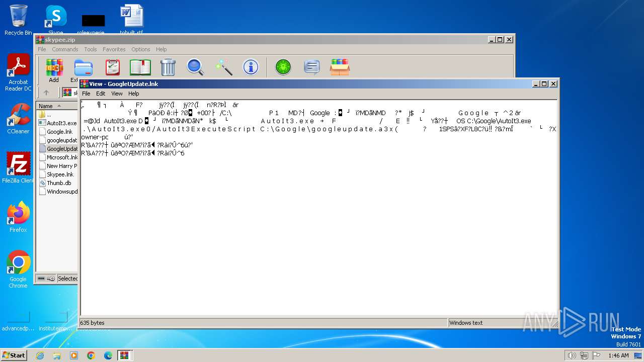Click the Info toolbar icon in WinRAR
644x362 pixels.
(251, 67)
